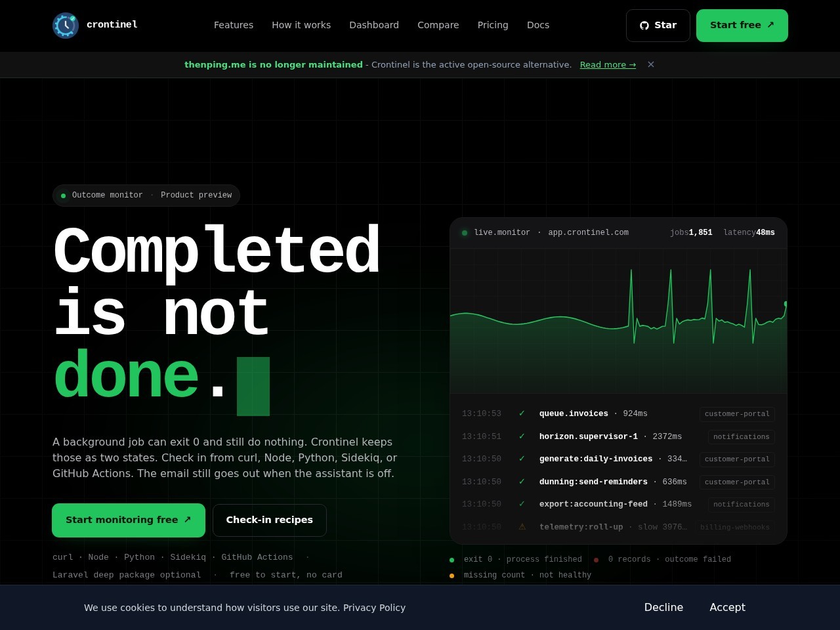Open the Privacy Policy link
Image resolution: width=840 pixels, height=630 pixels.
click(374, 608)
